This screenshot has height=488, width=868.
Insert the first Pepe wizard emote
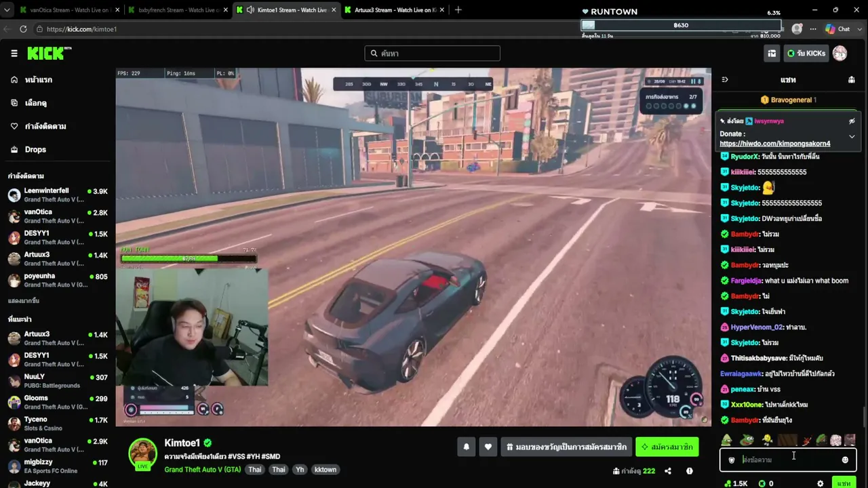tap(726, 441)
